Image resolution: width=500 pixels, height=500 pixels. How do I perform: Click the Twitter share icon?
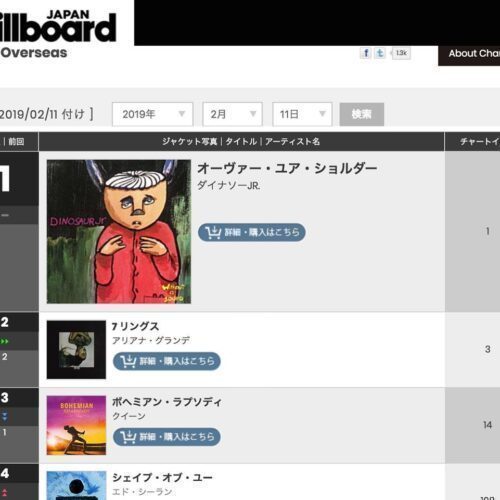[380, 53]
